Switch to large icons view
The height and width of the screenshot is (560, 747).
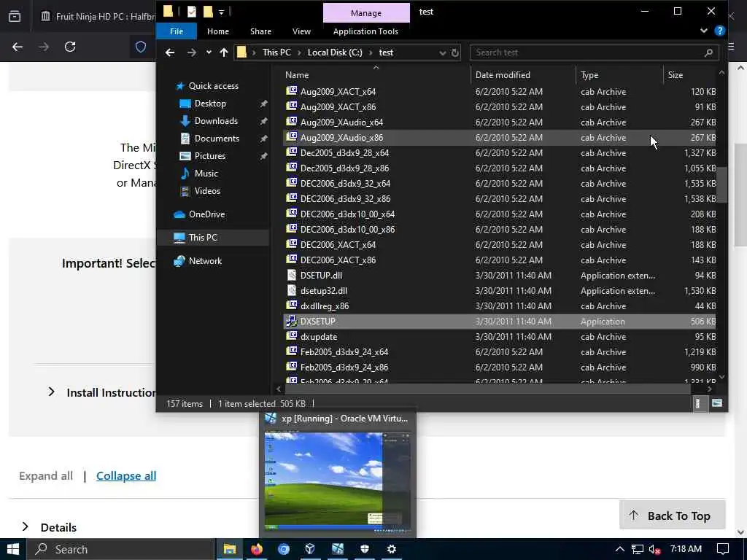click(716, 404)
